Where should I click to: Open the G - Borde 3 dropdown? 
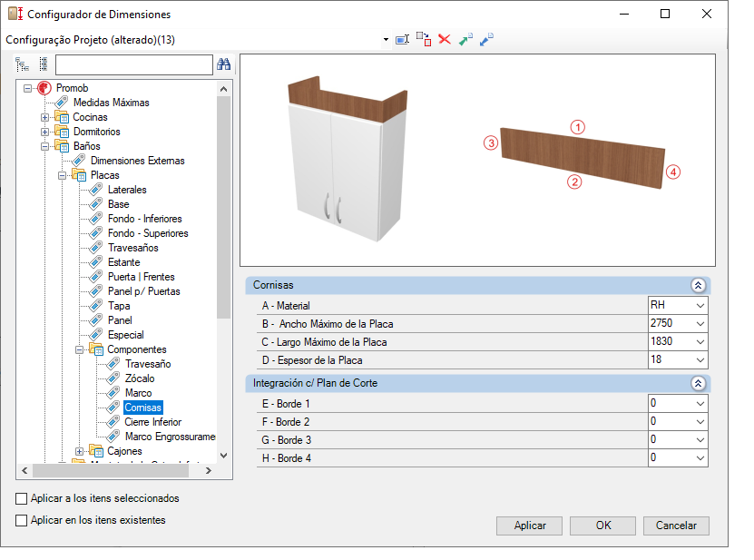click(700, 439)
